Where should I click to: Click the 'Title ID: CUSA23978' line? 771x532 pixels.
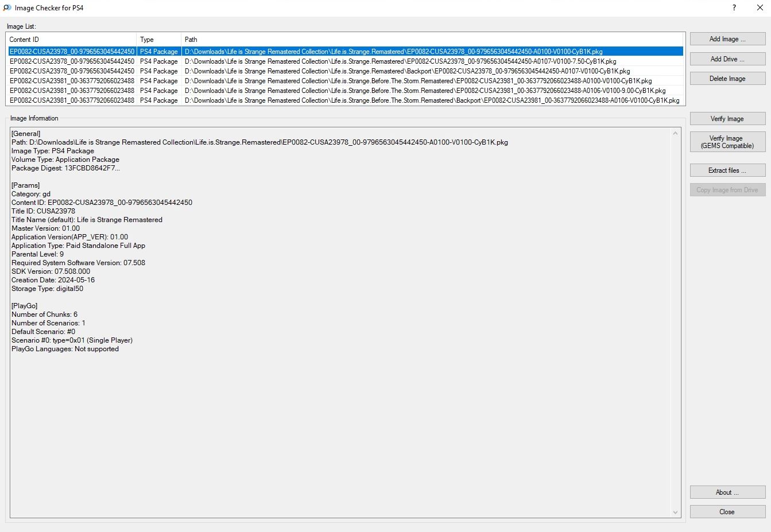tap(43, 211)
